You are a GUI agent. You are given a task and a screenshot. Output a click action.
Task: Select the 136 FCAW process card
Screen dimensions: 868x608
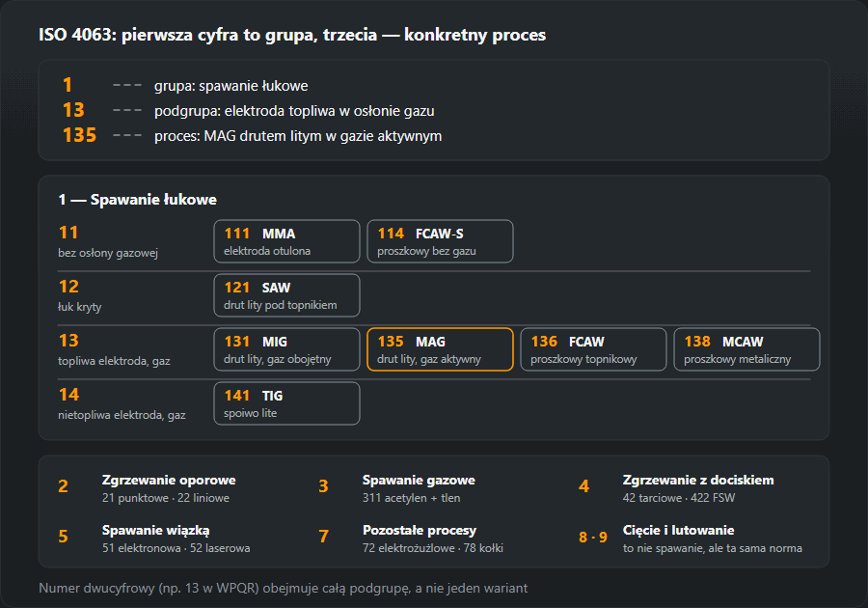[593, 349]
